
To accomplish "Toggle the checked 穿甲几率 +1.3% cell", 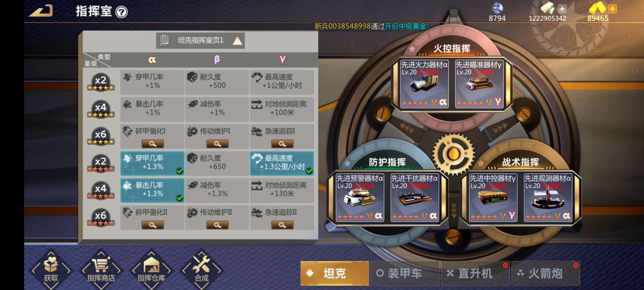I will click(152, 163).
